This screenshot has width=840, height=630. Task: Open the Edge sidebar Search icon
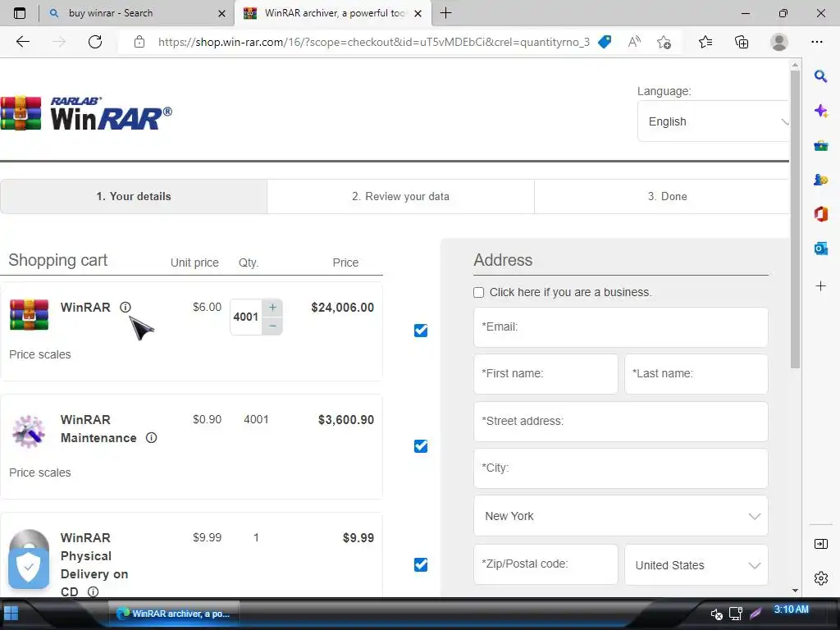820,76
